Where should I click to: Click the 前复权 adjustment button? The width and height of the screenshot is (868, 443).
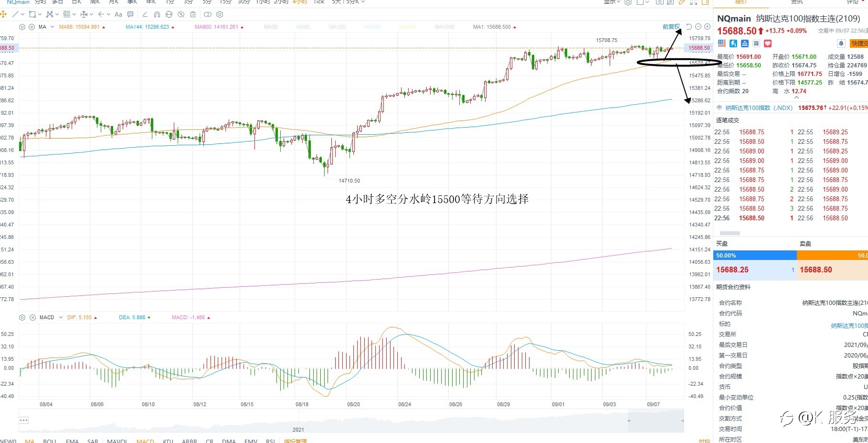pos(671,27)
